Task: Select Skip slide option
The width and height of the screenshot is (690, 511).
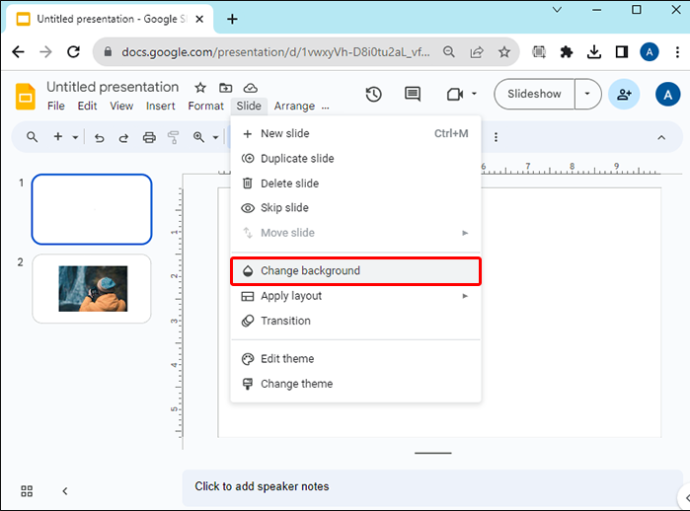Action: pyautogui.click(x=356, y=208)
